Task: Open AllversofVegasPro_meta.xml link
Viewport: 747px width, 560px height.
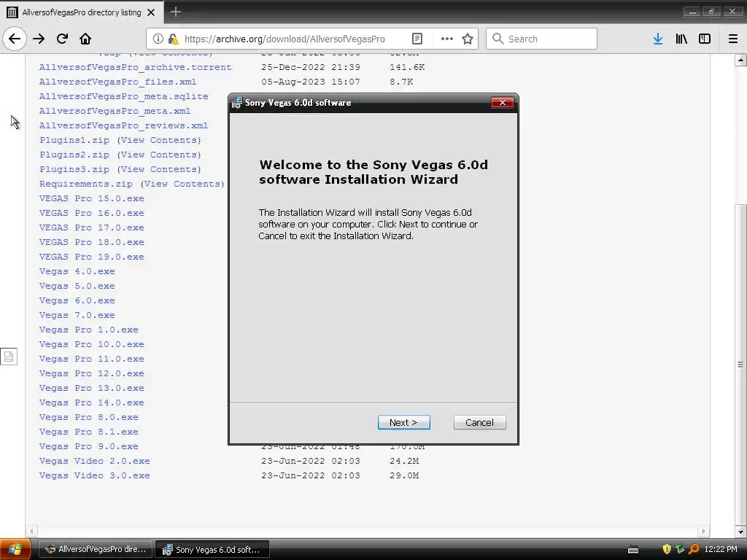Action: [115, 111]
